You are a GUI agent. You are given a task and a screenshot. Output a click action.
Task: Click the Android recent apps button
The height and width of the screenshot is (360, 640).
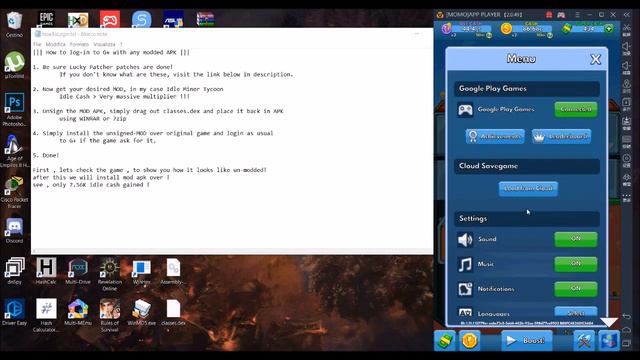point(627,344)
